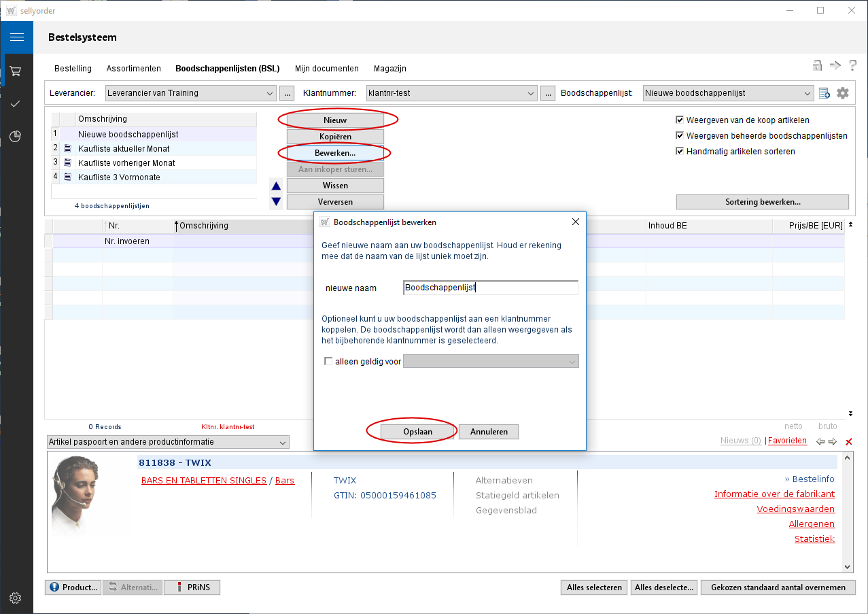Open the pie chart statistics sidebar icon
This screenshot has height=614, width=868.
point(16,137)
